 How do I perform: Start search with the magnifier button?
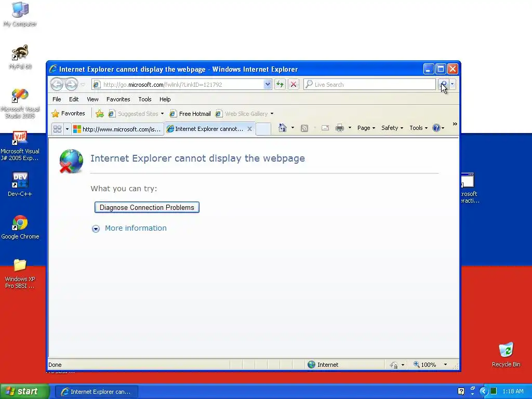click(444, 84)
